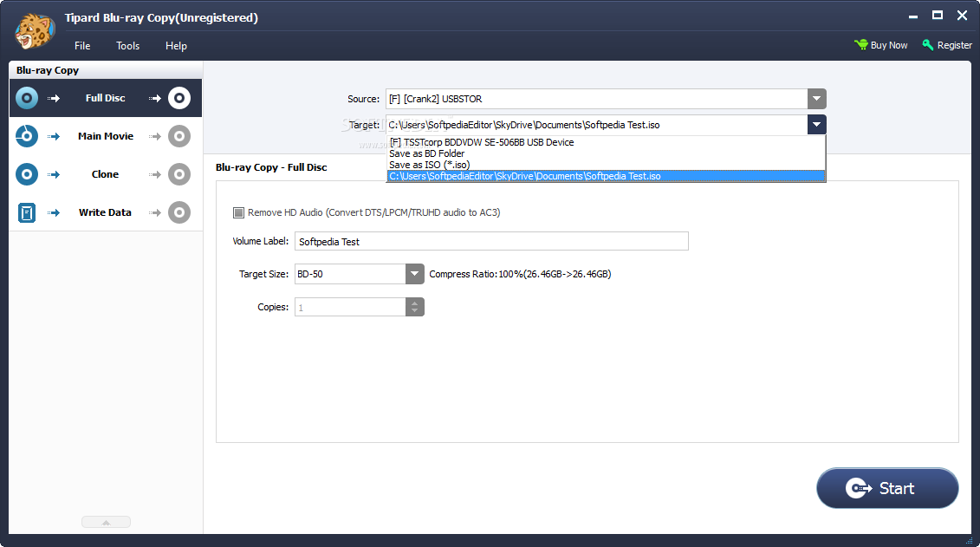Viewport: 980px width, 547px height.
Task: Click the source disc icon beside Clone
Action: (27, 174)
